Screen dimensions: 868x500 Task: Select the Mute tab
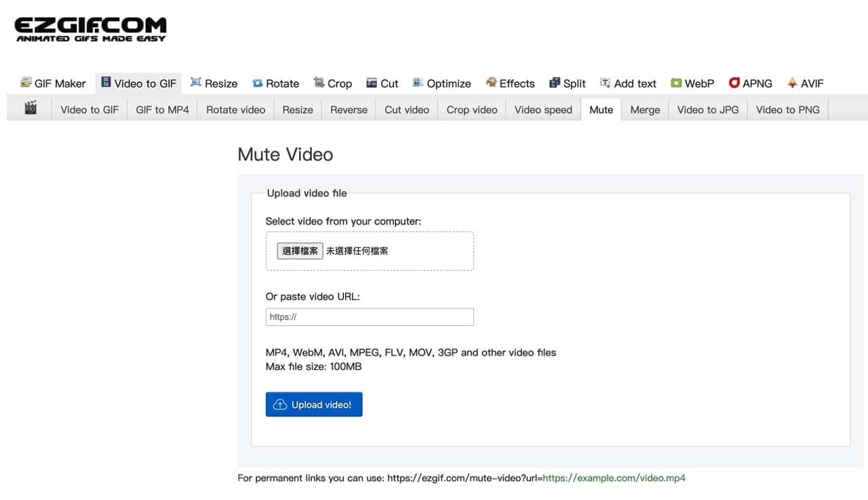(601, 109)
